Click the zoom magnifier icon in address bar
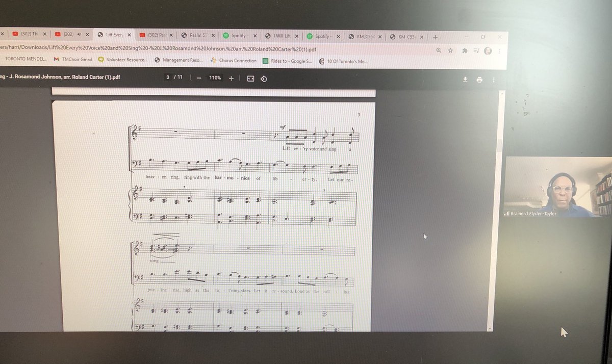Viewport: 612px width, 364px height. tap(439, 50)
